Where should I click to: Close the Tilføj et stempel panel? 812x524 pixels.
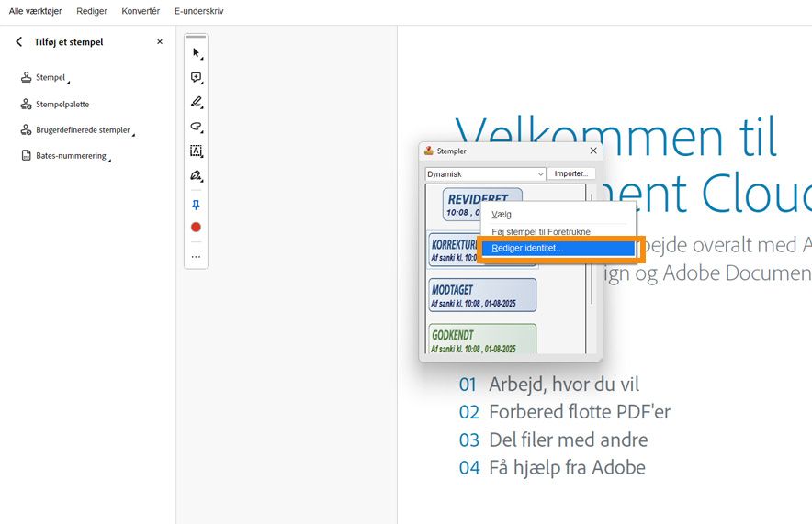[x=160, y=42]
